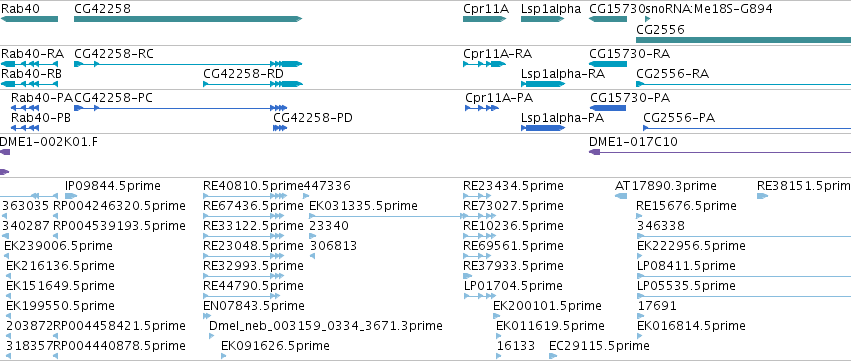Select the CG15730 gene glyph
This screenshot has width=851, height=361.
click(x=608, y=19)
